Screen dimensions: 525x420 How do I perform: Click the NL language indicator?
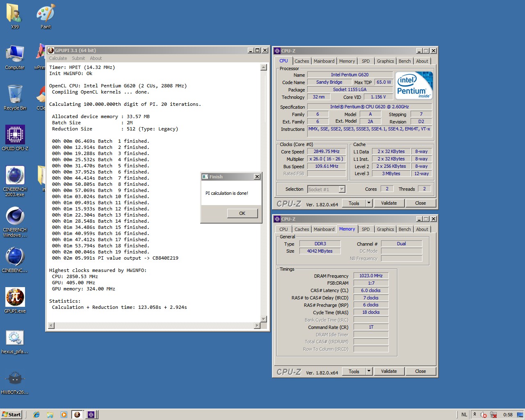click(464, 415)
